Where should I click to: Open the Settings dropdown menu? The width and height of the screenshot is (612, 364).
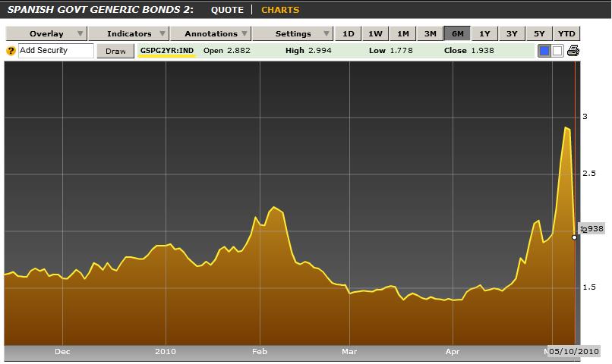click(293, 33)
